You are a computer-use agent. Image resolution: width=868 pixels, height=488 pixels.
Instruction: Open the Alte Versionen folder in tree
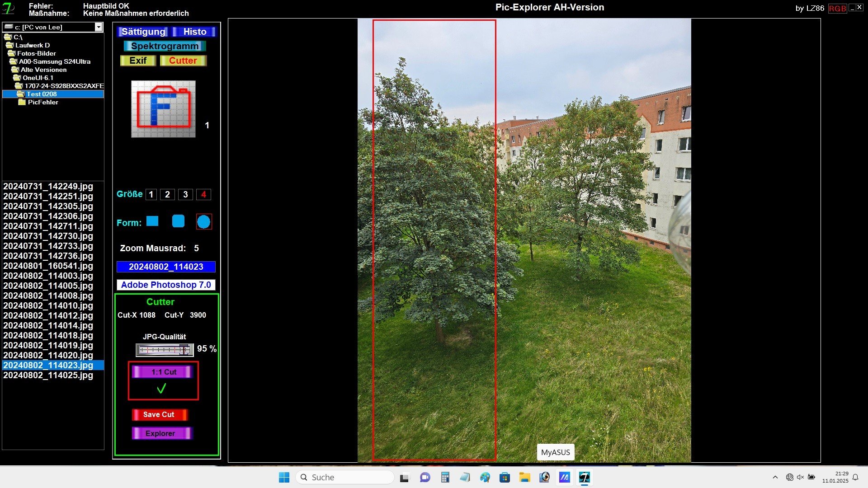click(x=43, y=70)
